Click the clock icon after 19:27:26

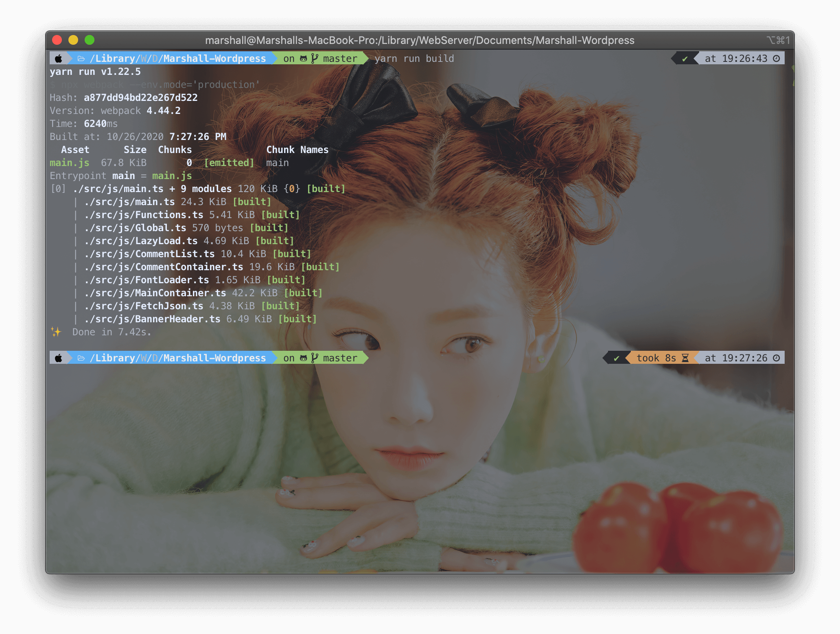click(x=777, y=358)
